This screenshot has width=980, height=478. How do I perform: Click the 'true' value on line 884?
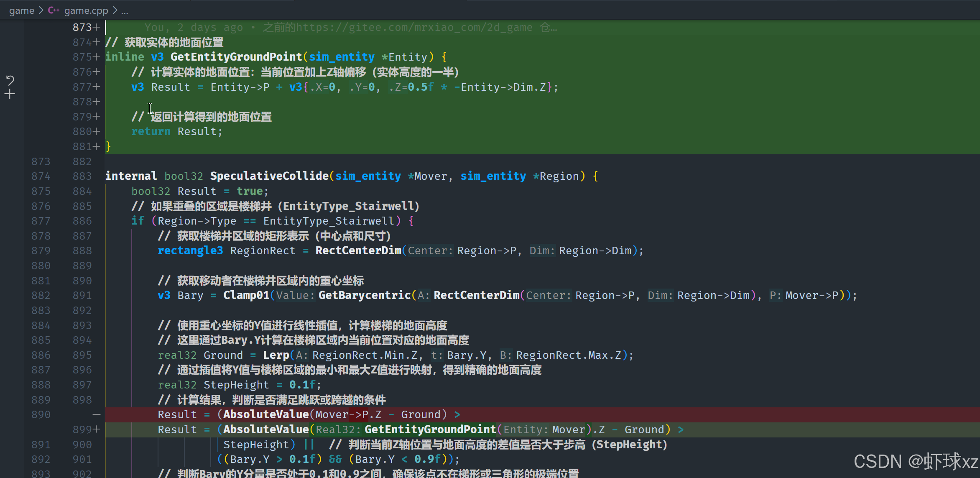point(250,191)
